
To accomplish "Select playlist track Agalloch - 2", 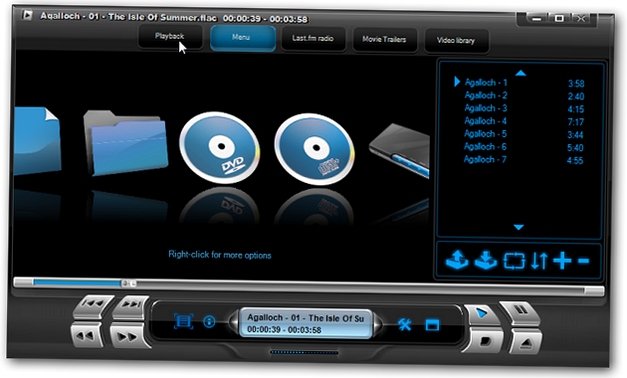I will click(524, 96).
